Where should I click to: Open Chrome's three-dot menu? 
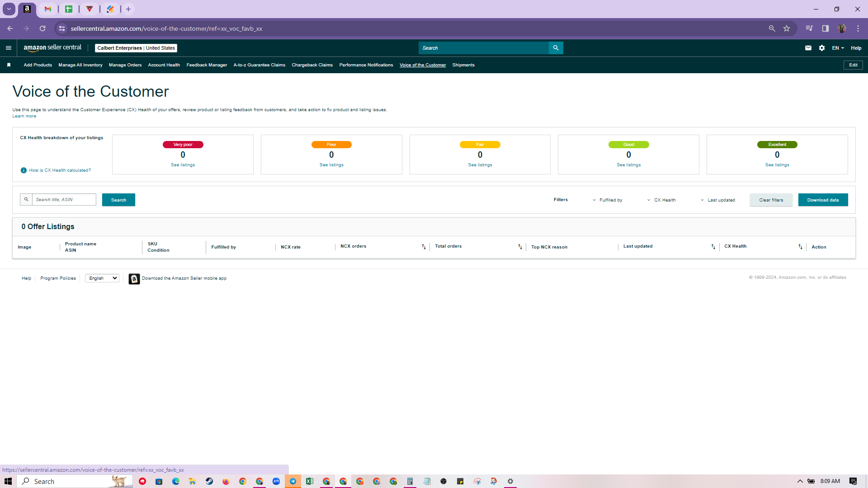click(x=858, y=28)
